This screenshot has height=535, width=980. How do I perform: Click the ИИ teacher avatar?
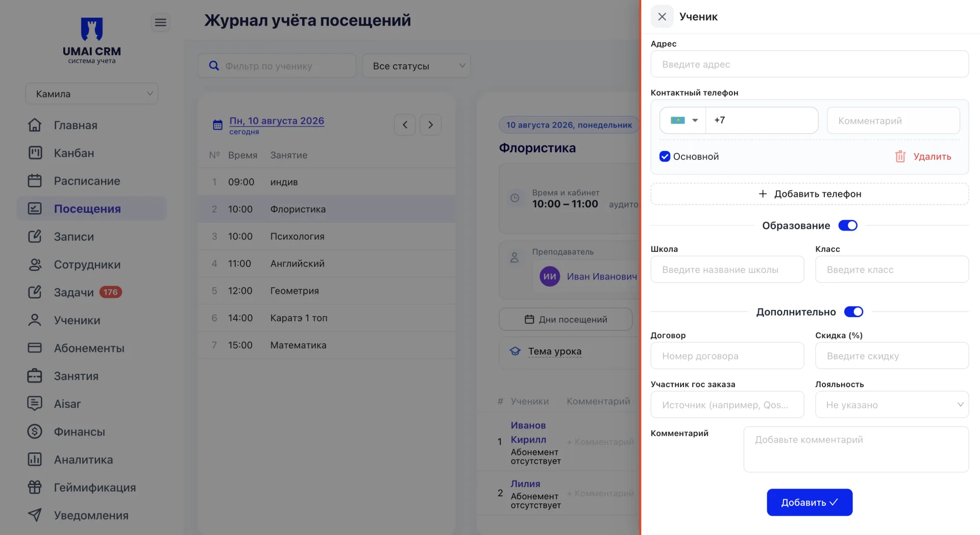click(550, 276)
